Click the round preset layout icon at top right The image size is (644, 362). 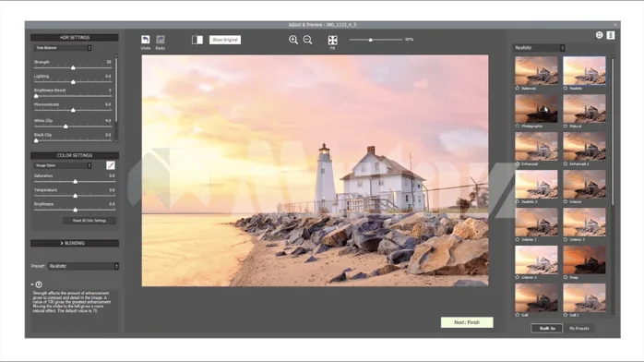(x=599, y=35)
